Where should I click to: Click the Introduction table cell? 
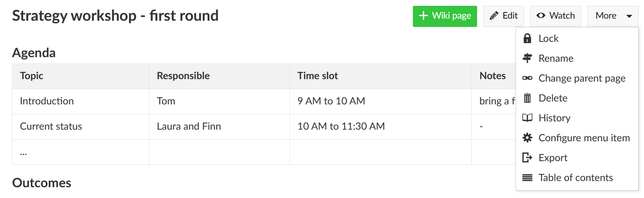point(47,101)
